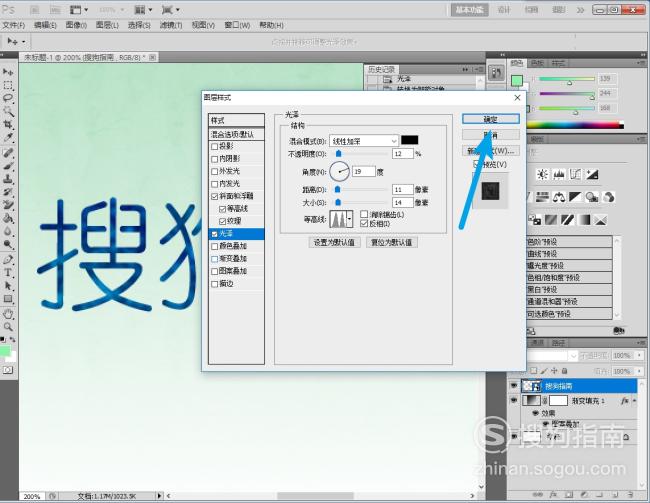The image size is (650, 503).
Task: Add a Color Balance scales adjustment
Action: pyautogui.click(x=559, y=197)
